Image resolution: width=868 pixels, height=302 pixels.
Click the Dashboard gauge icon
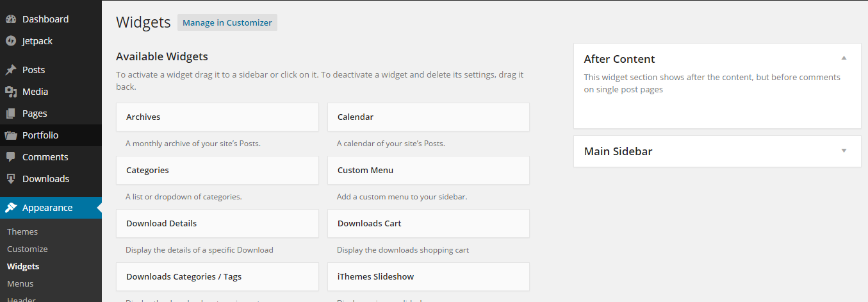point(11,19)
